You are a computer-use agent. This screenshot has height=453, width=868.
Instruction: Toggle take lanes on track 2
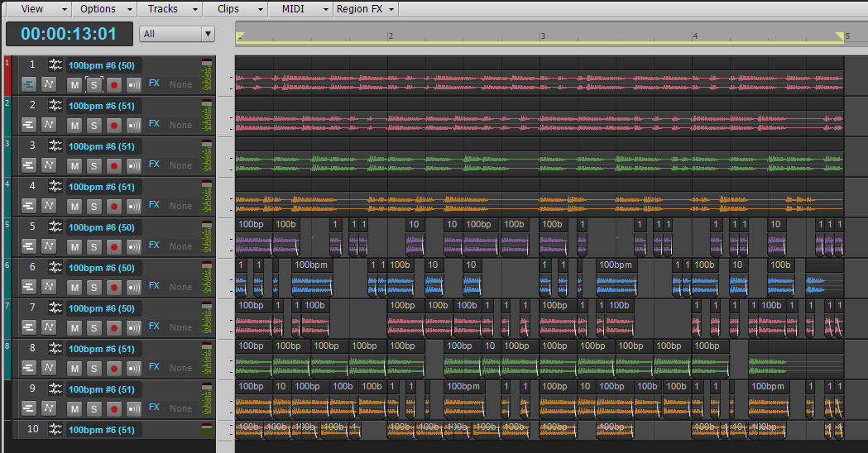(x=29, y=125)
